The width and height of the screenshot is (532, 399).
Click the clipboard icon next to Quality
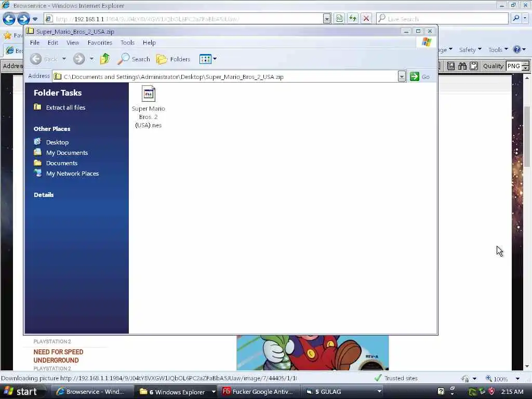coord(474,66)
